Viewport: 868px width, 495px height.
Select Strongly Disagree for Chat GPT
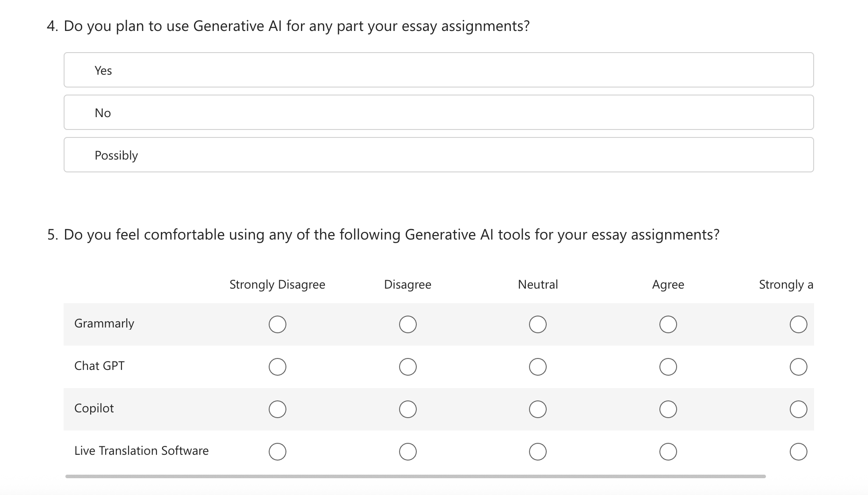coord(277,366)
